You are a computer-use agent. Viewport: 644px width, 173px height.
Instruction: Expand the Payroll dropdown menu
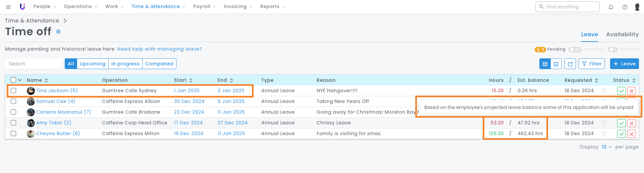pos(204,7)
